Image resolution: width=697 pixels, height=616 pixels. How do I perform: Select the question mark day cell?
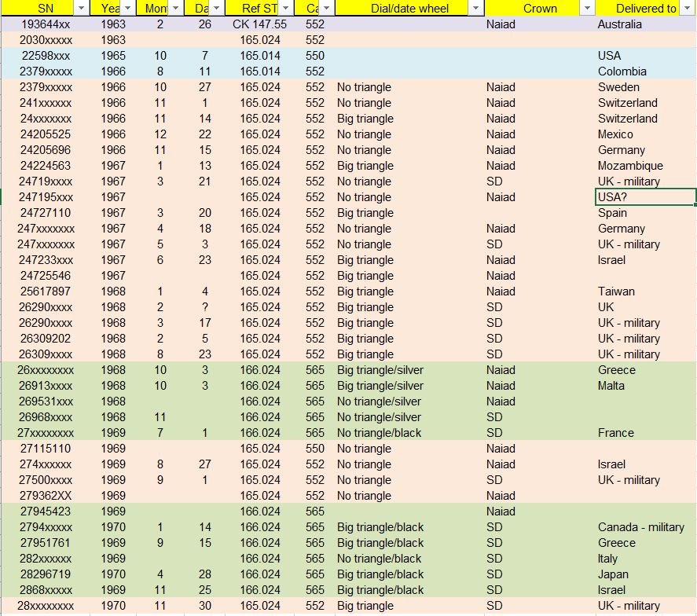[204, 307]
